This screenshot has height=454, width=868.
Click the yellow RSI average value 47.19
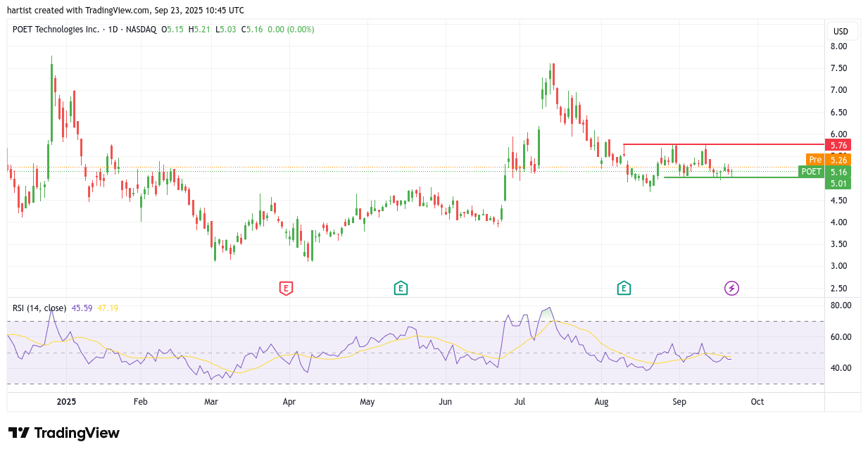click(x=108, y=308)
